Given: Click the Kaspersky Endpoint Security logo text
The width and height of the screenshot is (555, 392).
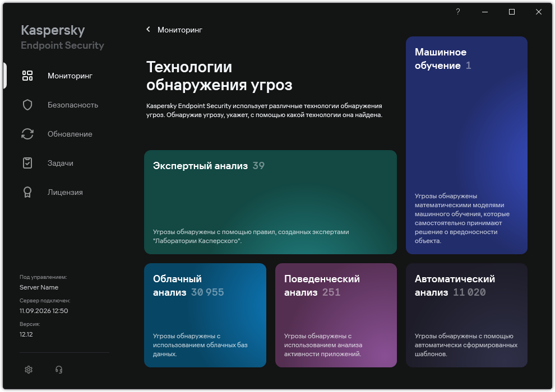Looking at the screenshot, I should click(62, 37).
